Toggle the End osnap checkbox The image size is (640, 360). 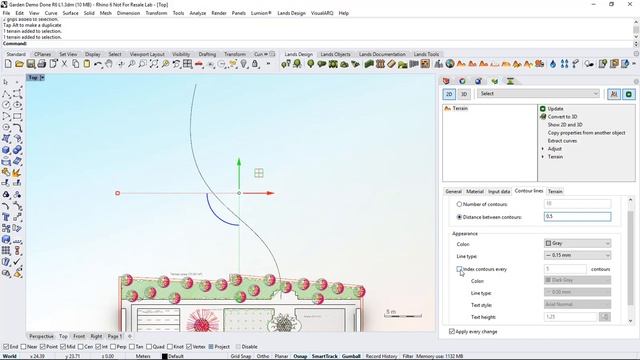[x=6, y=347]
